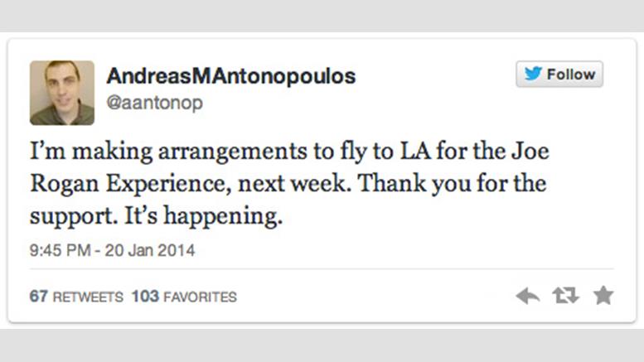
Task: View the 103 Favorites list
Action: point(184,297)
